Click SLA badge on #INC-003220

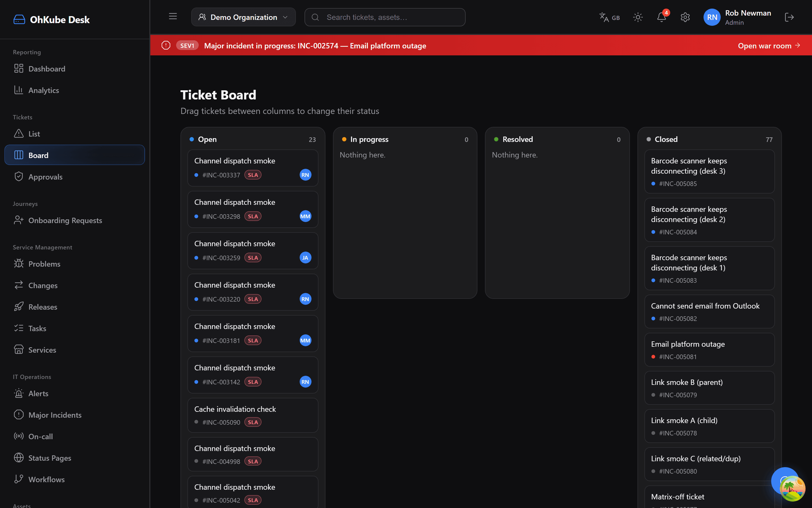point(253,299)
